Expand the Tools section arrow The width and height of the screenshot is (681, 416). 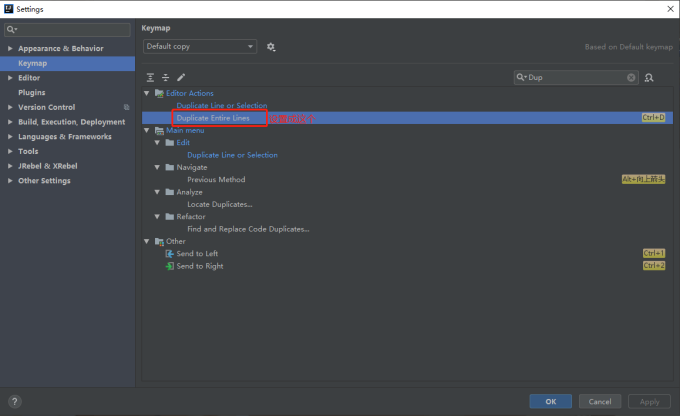coord(10,152)
